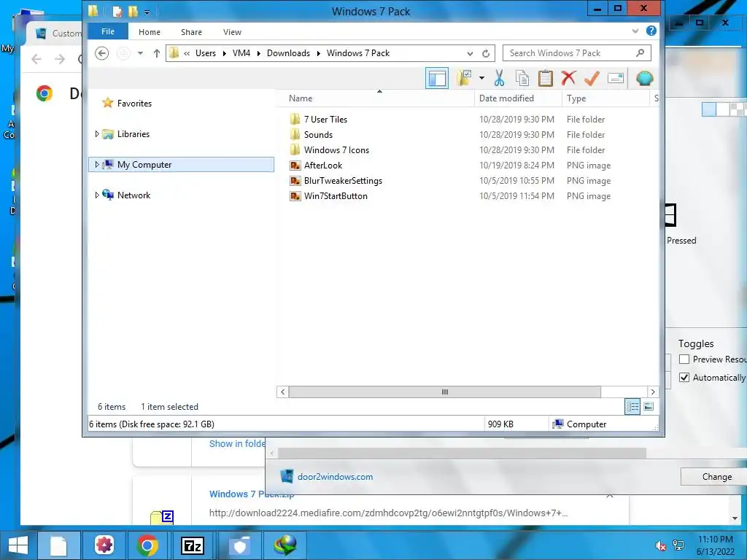Select the Sounds folder
This screenshot has width=747, height=560.
[318, 134]
